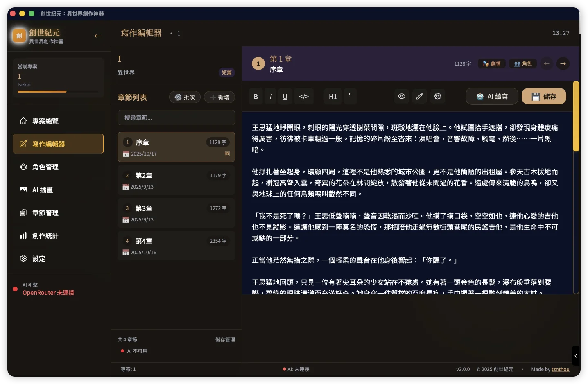Open the 角色 character panel
Viewport: 588px width, 384px height.
coord(523,63)
